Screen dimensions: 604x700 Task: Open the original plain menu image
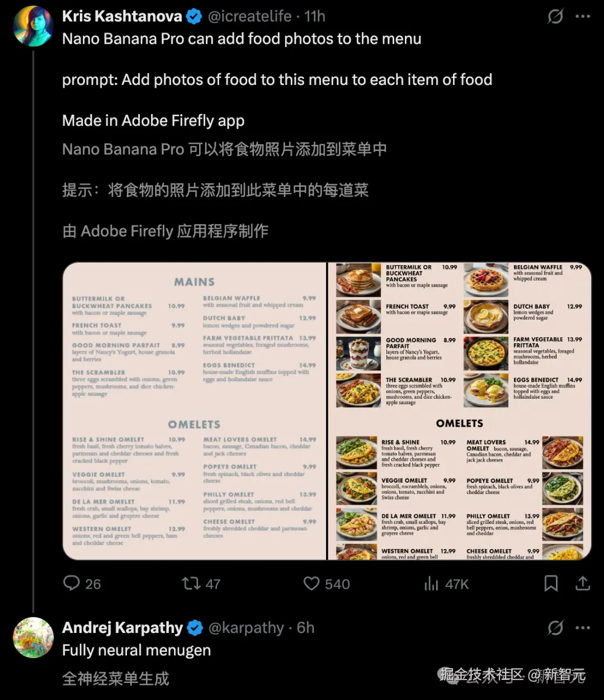(194, 411)
